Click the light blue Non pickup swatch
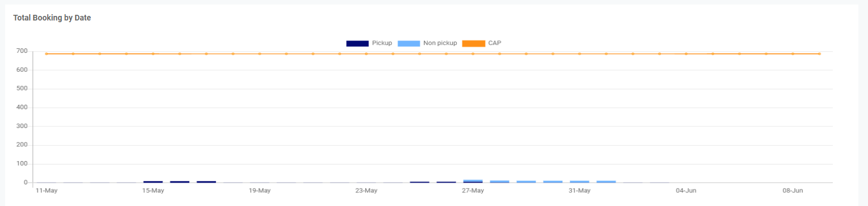 click(x=409, y=43)
